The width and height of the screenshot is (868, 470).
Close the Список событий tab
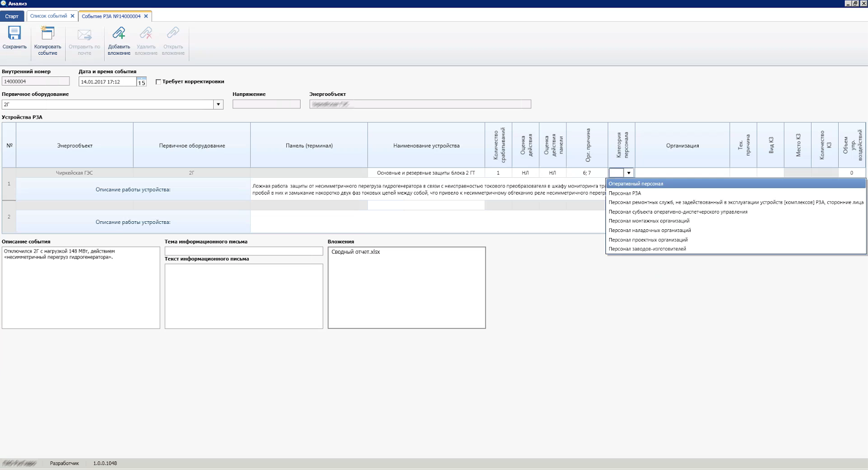[x=73, y=16]
